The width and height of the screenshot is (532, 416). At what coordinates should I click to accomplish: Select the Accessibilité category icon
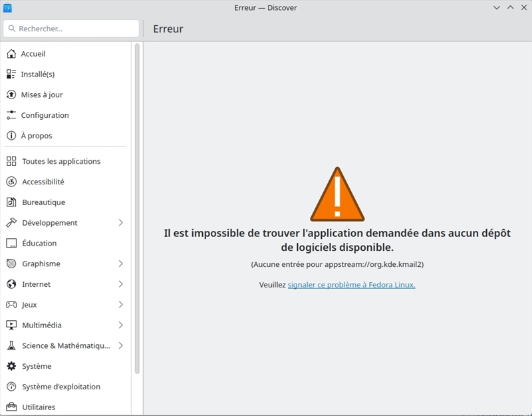click(11, 182)
